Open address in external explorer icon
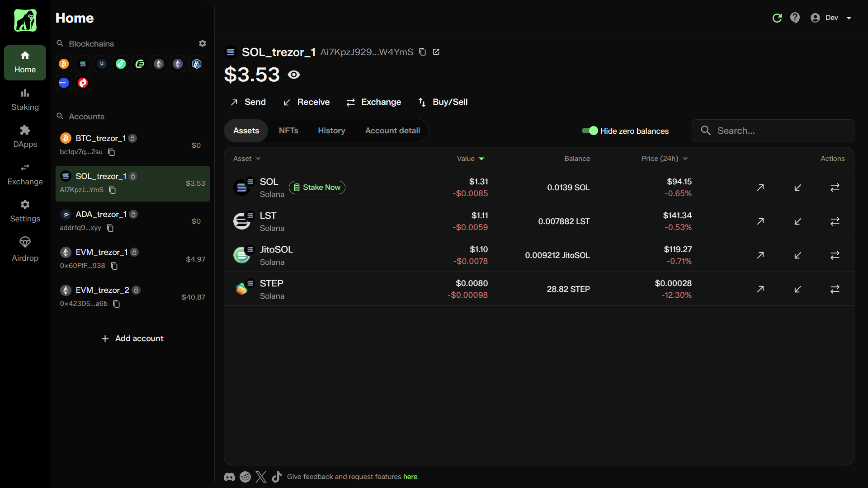The height and width of the screenshot is (488, 868). (x=436, y=52)
